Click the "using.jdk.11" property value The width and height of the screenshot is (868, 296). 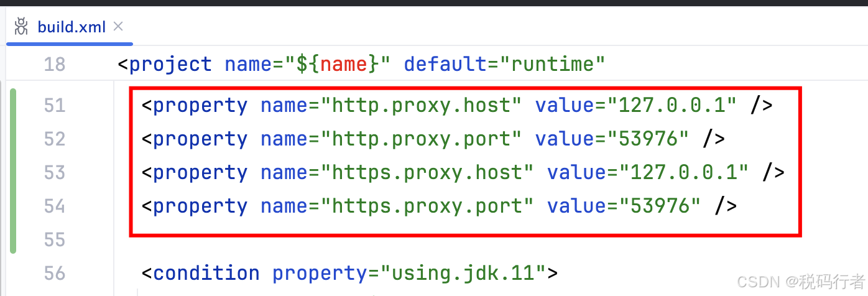click(x=463, y=273)
